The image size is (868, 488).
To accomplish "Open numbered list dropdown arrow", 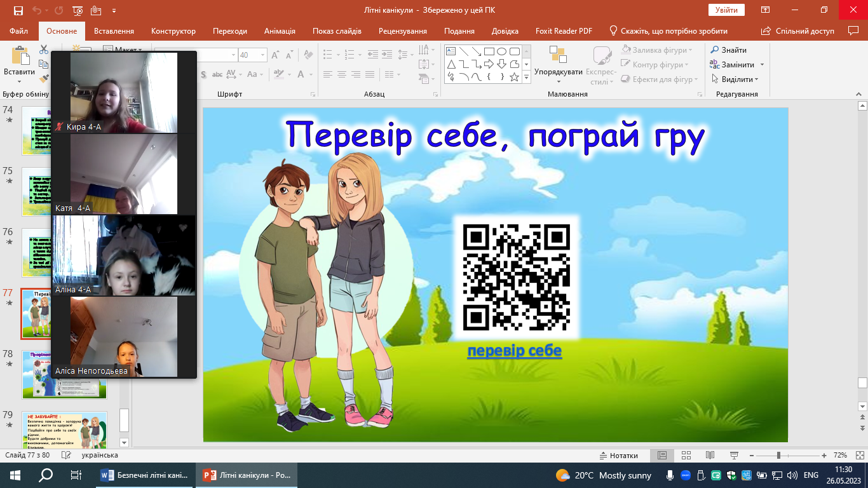I will pos(358,55).
